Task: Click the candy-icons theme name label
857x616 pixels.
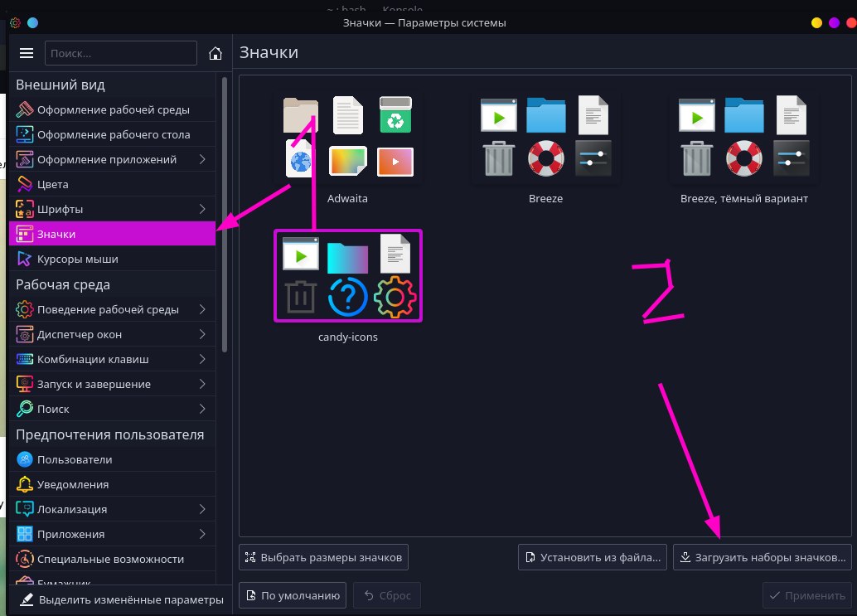Action: tap(347, 337)
